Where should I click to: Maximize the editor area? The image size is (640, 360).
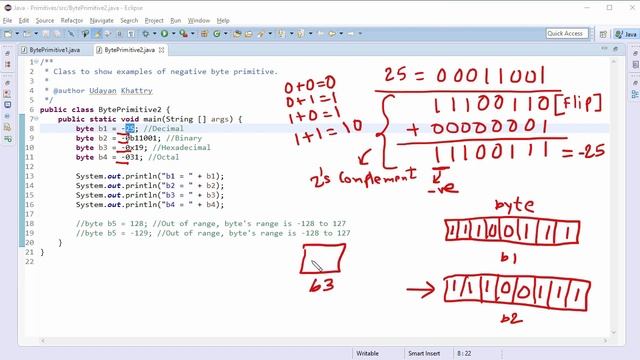coord(616,49)
